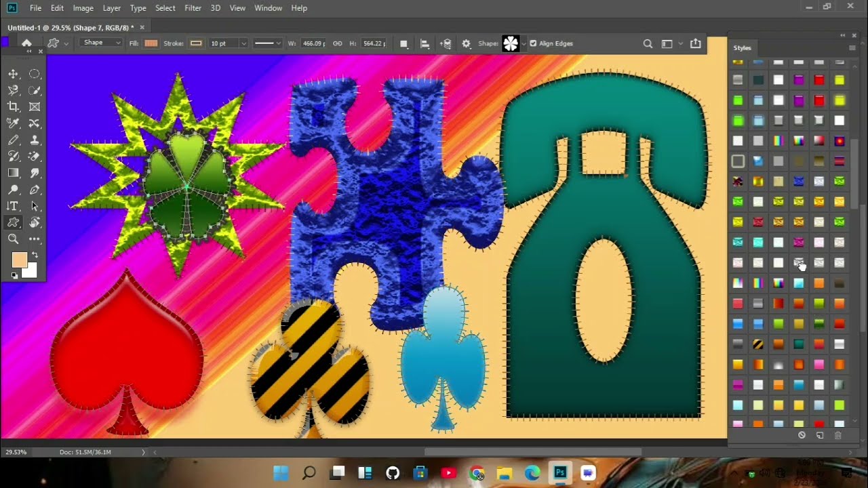Click the Share icon in options bar
Viewport: 868px width, 488px height.
pyautogui.click(x=695, y=43)
